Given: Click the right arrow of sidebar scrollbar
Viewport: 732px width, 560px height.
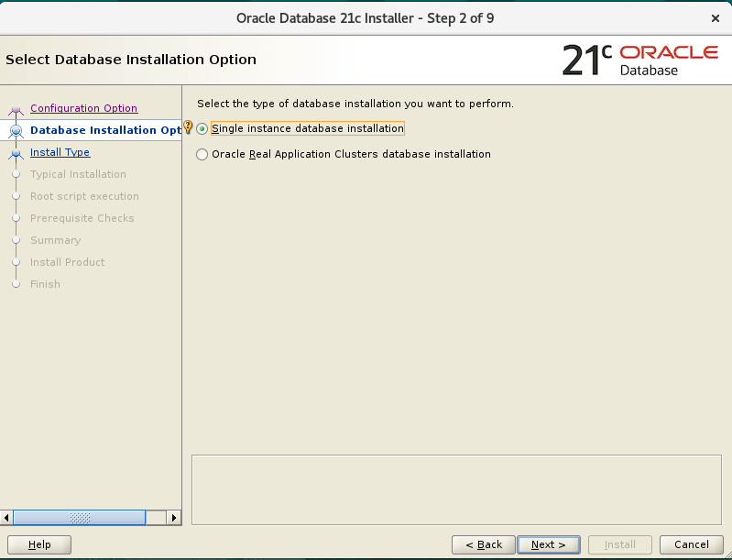Looking at the screenshot, I should pos(174,518).
